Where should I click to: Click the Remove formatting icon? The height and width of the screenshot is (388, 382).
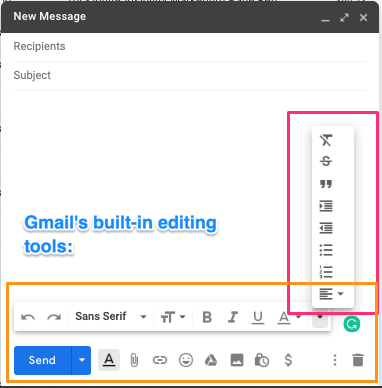click(x=326, y=140)
